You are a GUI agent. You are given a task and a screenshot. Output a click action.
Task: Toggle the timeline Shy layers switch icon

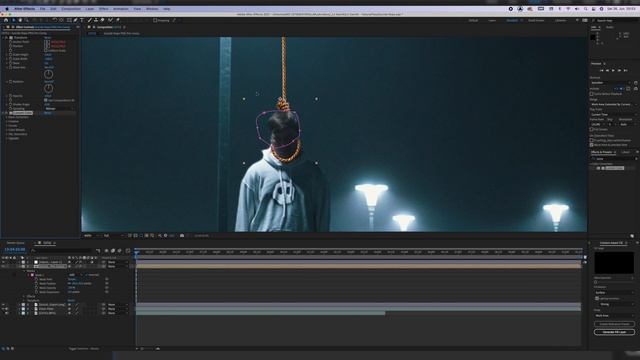[107, 250]
